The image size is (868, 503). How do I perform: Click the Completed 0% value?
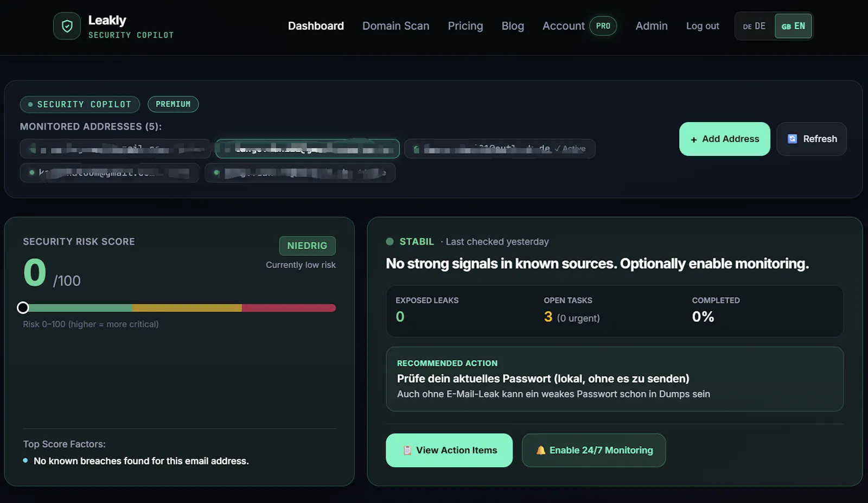pos(703,317)
